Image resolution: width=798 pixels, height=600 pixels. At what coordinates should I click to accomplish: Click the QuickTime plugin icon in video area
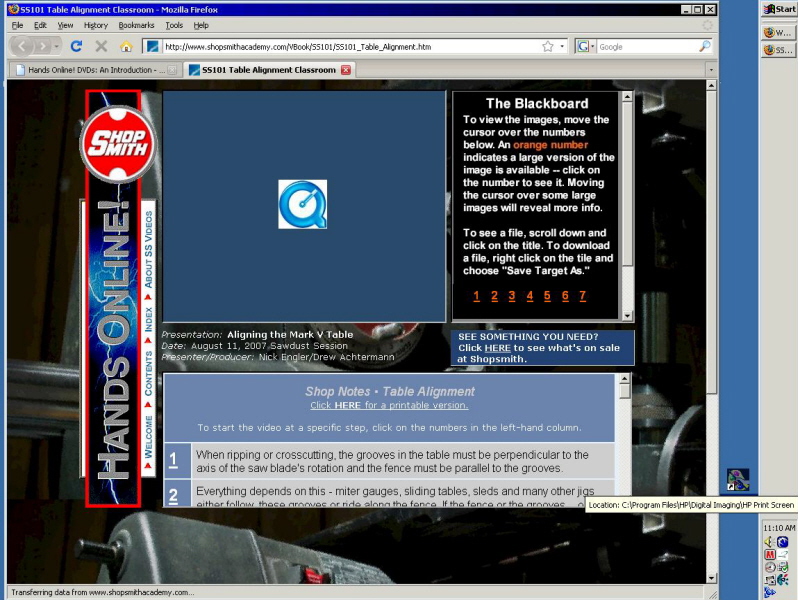click(x=302, y=204)
